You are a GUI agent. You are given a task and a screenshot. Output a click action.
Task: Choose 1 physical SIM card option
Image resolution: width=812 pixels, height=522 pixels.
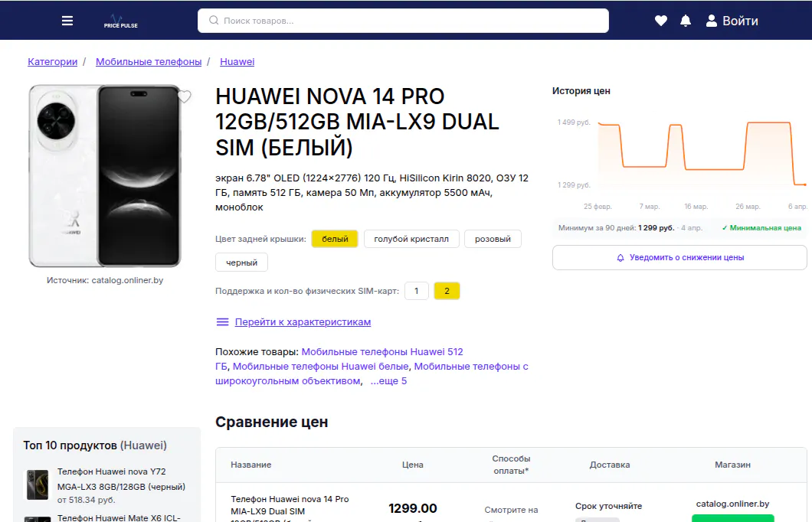[417, 291]
